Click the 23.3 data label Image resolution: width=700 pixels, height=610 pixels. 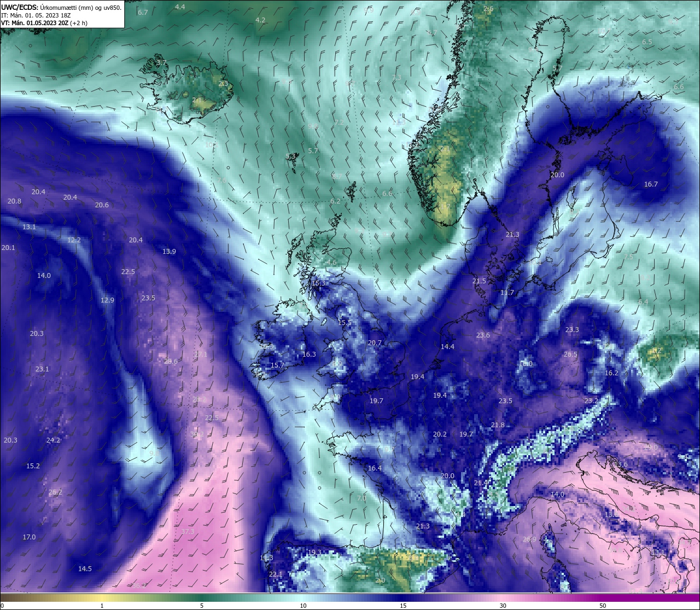(x=572, y=330)
